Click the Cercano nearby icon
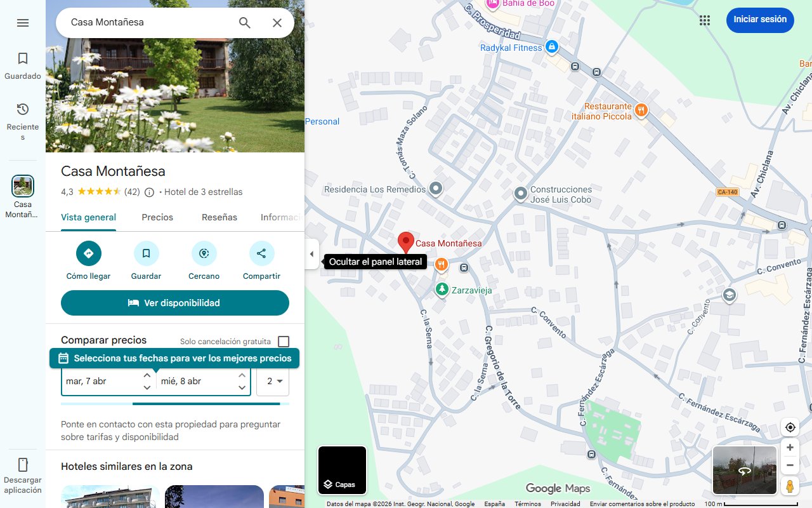 (x=204, y=253)
